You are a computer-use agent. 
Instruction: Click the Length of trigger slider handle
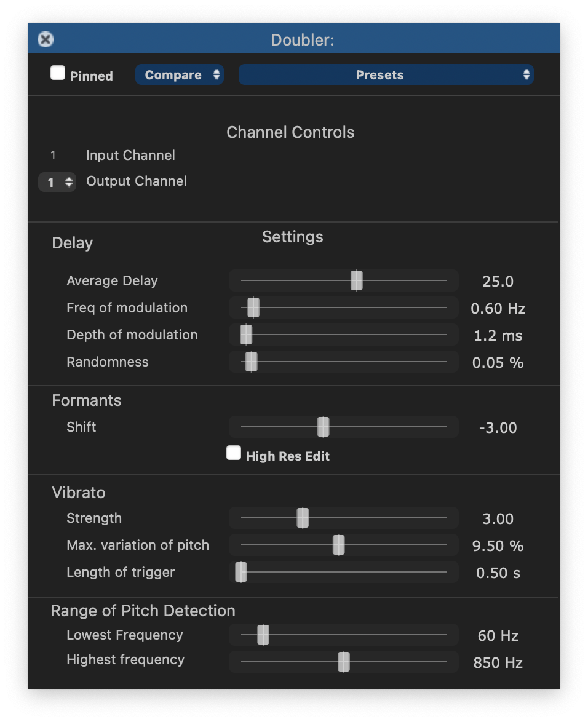pyautogui.click(x=241, y=572)
